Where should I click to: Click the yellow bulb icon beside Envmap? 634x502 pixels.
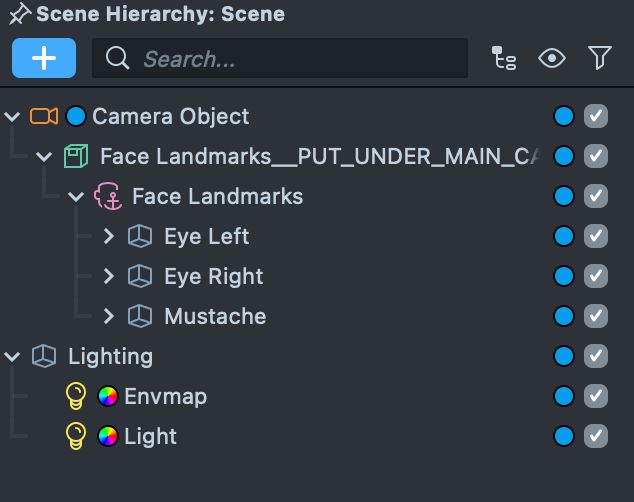pos(76,396)
